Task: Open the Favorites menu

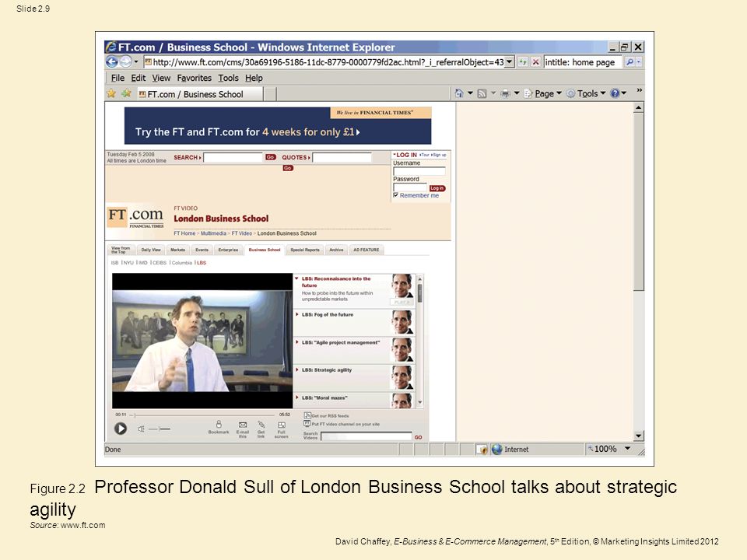Action: pos(194,78)
